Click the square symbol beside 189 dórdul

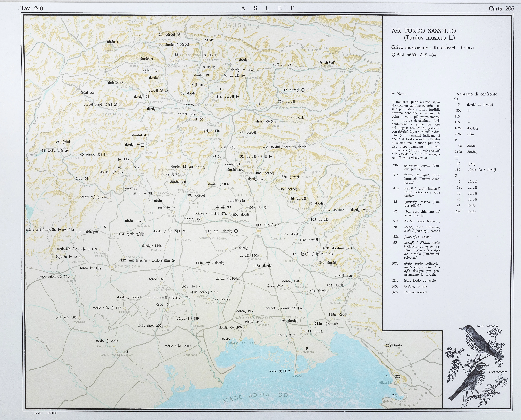(190, 318)
